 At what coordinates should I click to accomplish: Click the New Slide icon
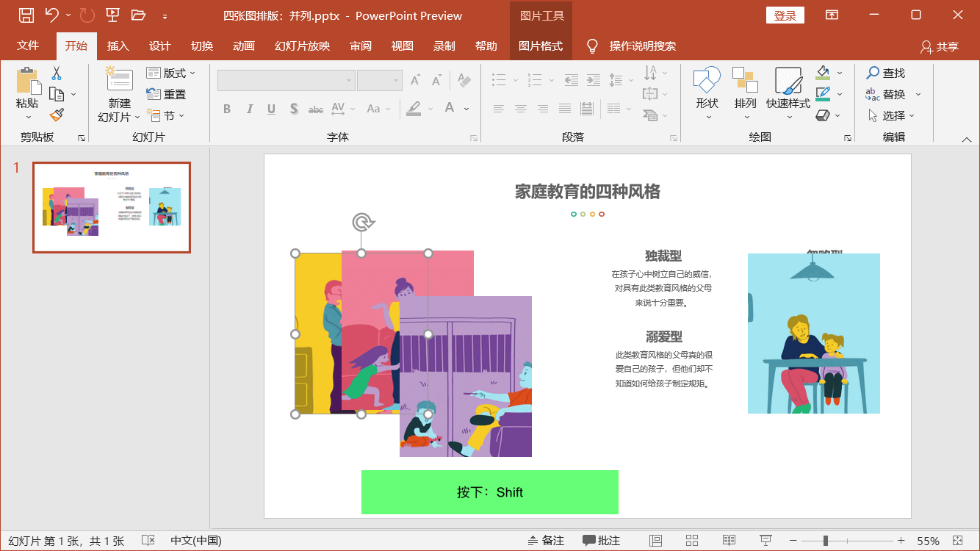(119, 79)
